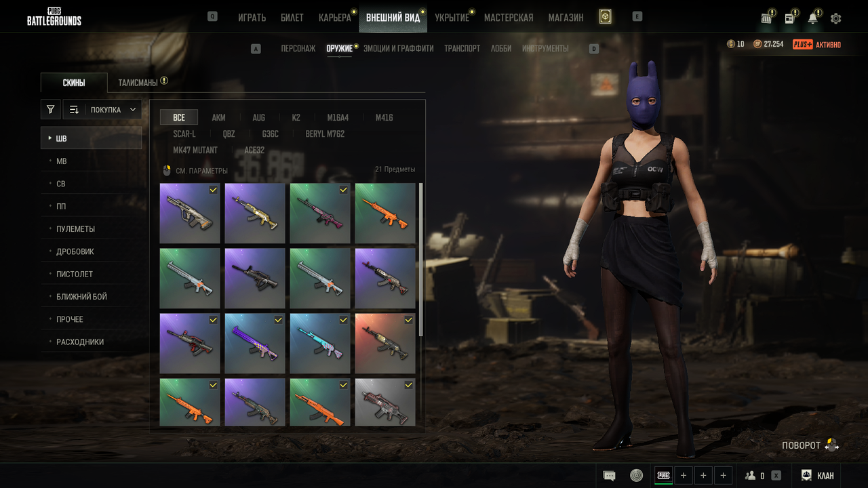Toggle checkmark on the cyan-pink rifle skin

(343, 320)
